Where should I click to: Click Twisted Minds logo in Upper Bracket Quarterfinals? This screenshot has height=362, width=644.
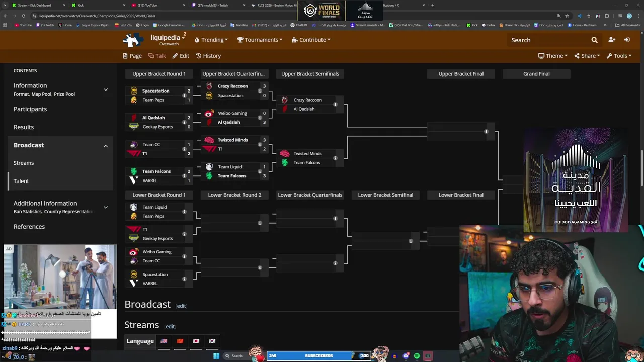point(209,140)
